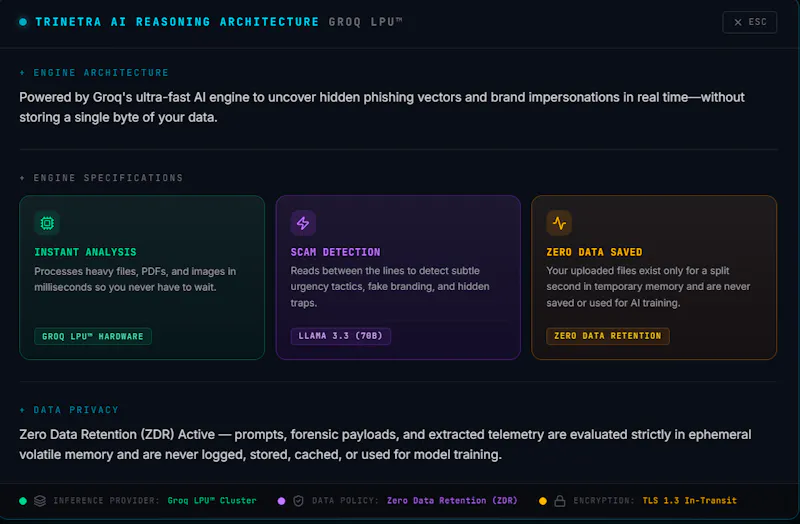Click the DATA PRIVACY section label
The width and height of the screenshot is (800, 524).
76,410
